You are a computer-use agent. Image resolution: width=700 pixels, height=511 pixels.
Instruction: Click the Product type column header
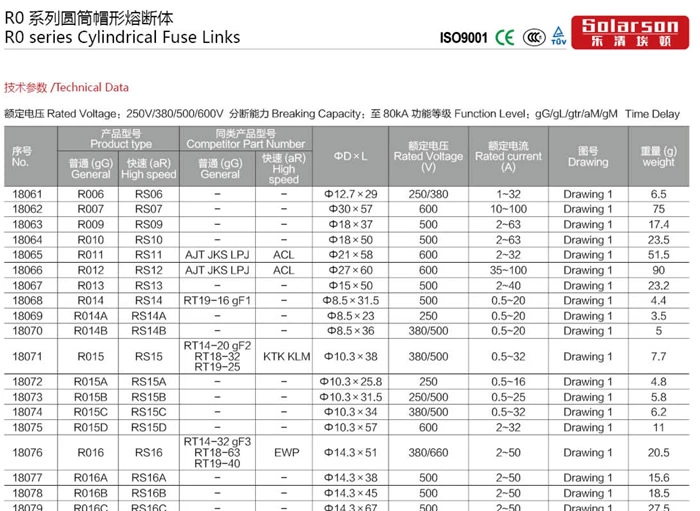(121, 139)
